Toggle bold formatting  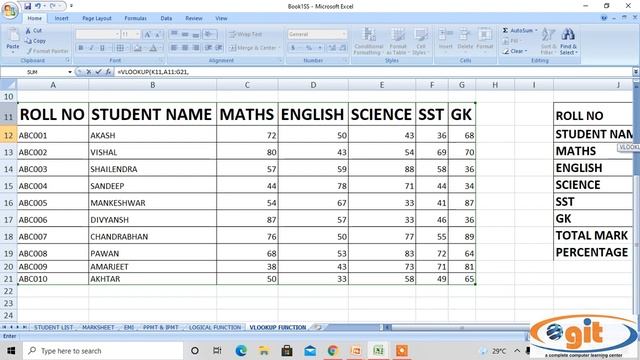[x=81, y=48]
